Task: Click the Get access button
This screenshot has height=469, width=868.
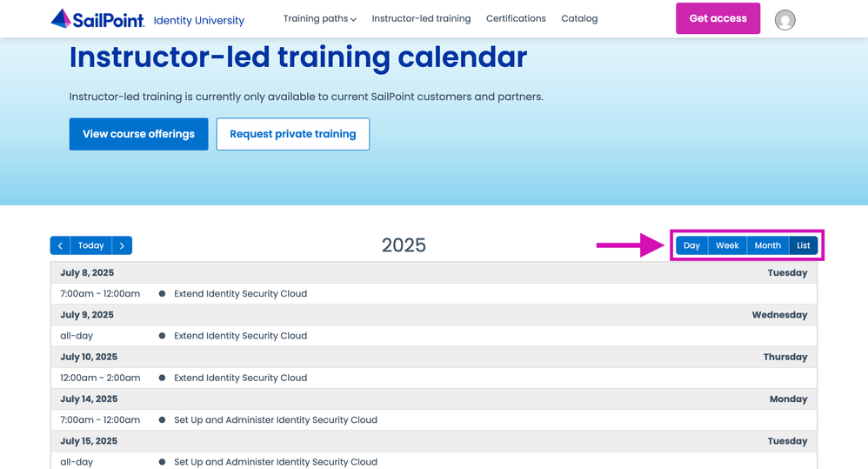Action: point(718,18)
